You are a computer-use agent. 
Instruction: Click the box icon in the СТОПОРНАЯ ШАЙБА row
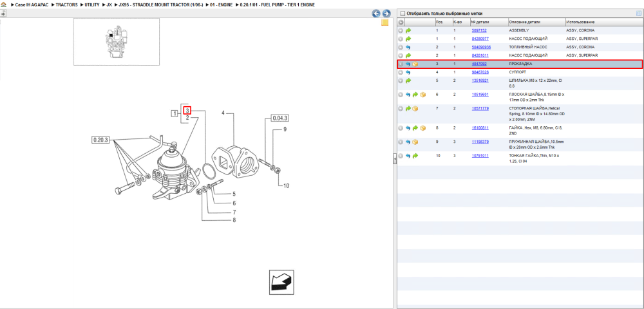click(x=415, y=108)
